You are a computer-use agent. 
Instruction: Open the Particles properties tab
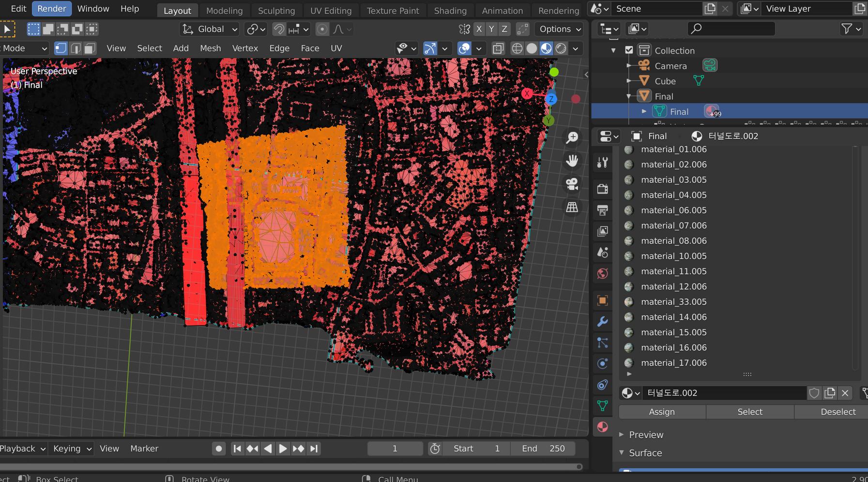click(603, 342)
